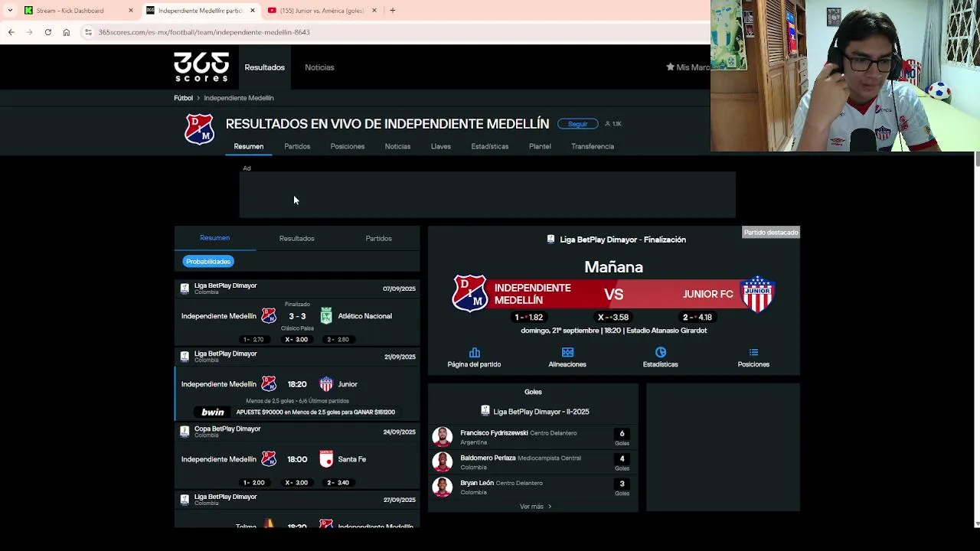The width and height of the screenshot is (980, 551).
Task: Click the browser back arrow
Action: point(11,32)
